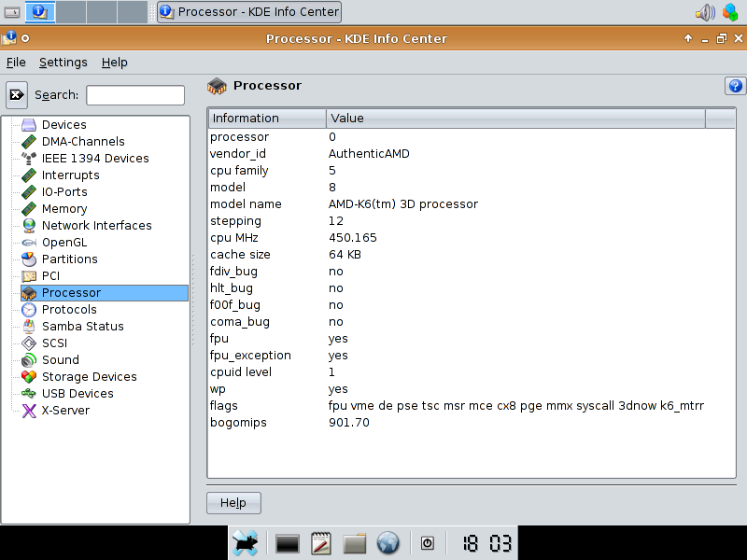Open the Settings menu
747x560 pixels.
pos(63,63)
